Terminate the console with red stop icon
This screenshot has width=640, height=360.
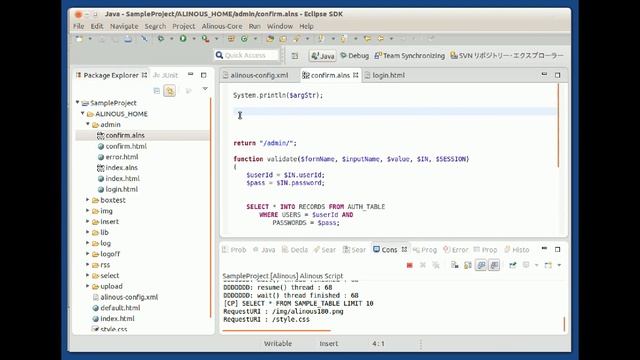pyautogui.click(x=409, y=265)
